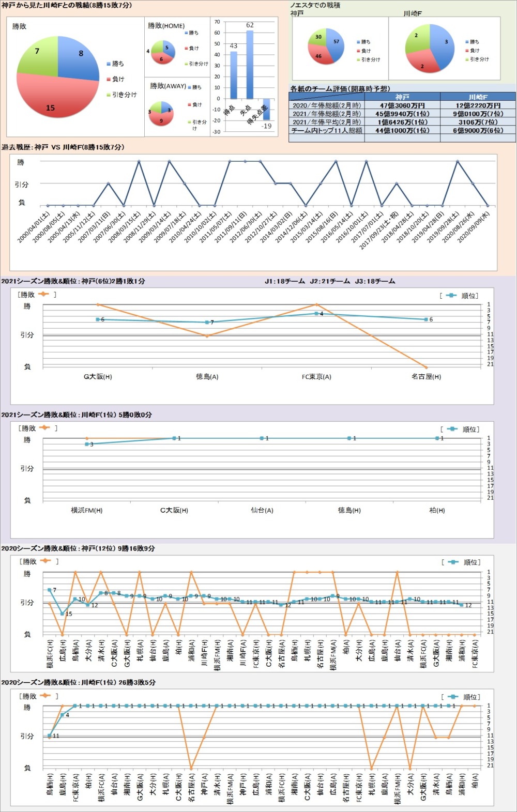Click the blue 勝ち legend marker beside the large pie
Screen dimensions: 517x812
tap(109, 64)
